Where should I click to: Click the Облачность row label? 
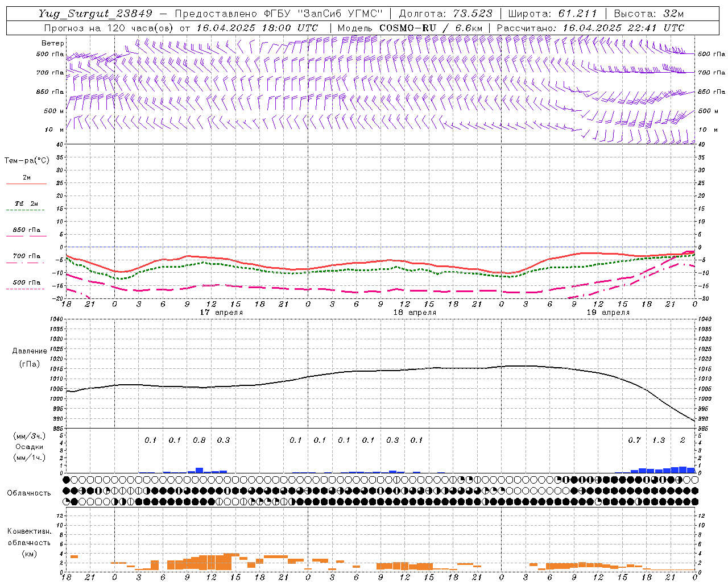[29, 493]
